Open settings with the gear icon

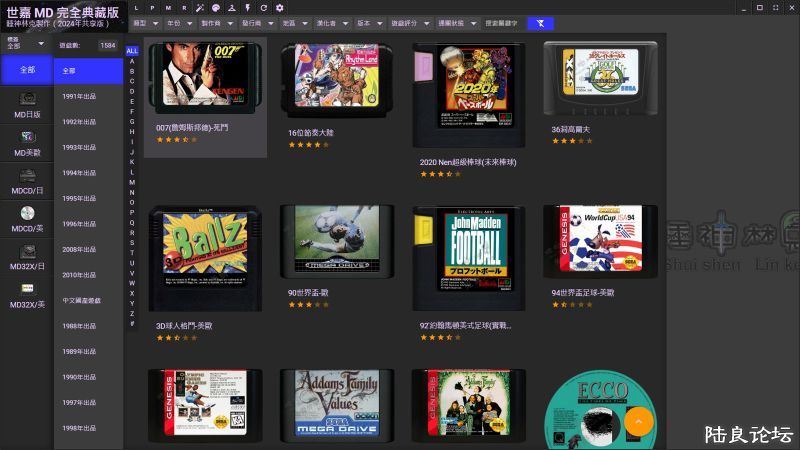click(280, 8)
